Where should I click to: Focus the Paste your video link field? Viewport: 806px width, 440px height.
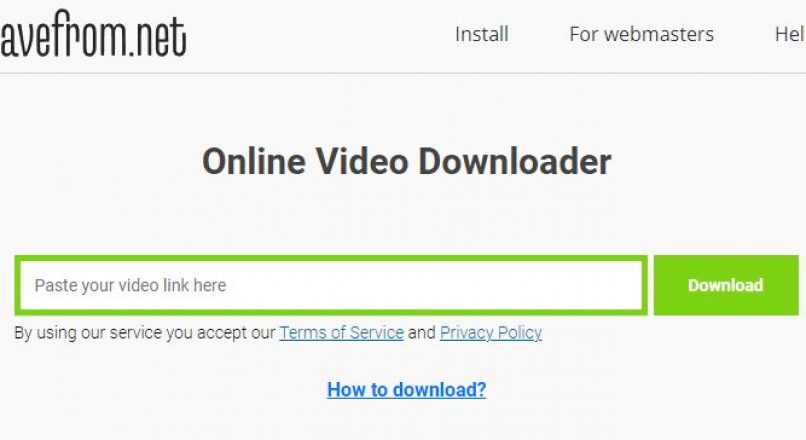tap(332, 285)
